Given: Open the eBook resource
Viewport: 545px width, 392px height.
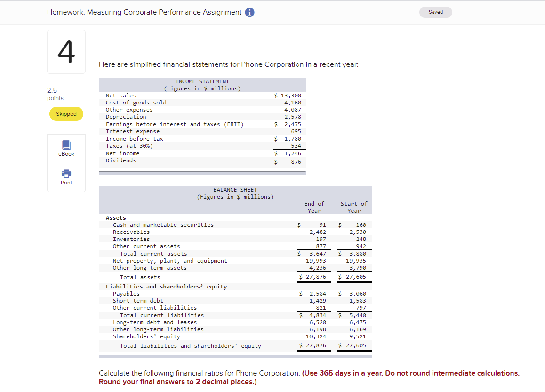Looking at the screenshot, I should coord(66,149).
